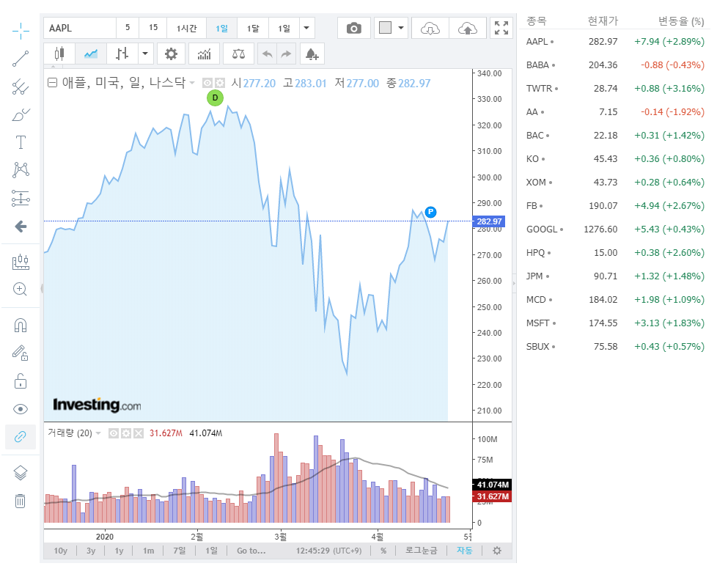Click the cloud download load chart icon
This screenshot has height=566, width=728.
430,29
